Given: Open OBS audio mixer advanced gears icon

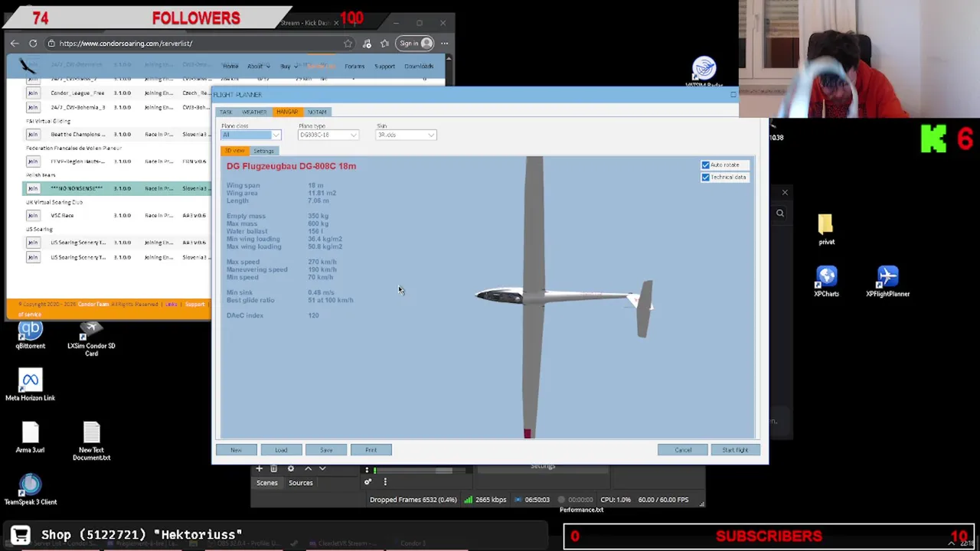Looking at the screenshot, I should tap(367, 482).
